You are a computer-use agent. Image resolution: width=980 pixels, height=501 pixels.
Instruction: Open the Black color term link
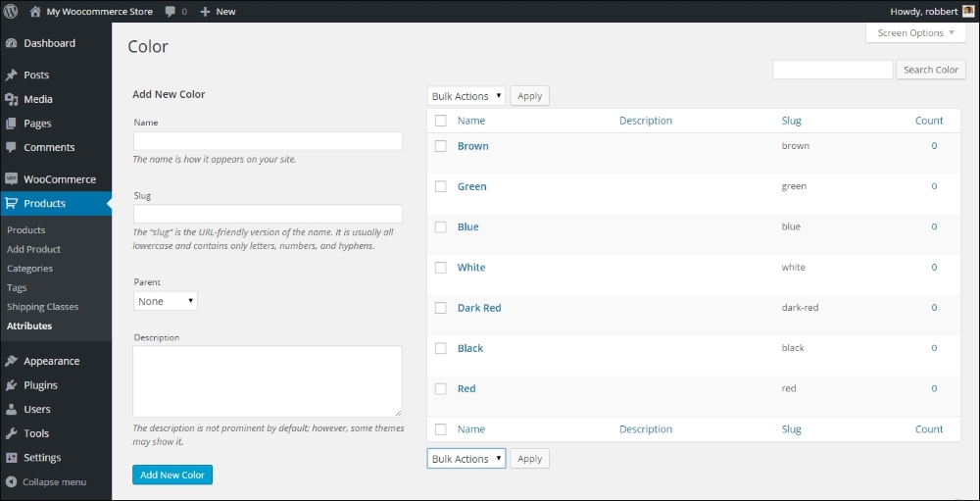coord(470,348)
